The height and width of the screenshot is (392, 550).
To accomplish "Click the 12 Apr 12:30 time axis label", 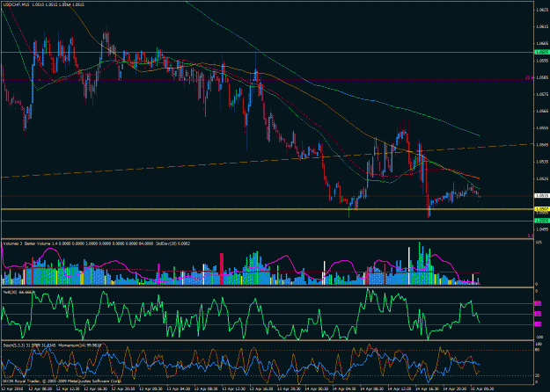I will coord(68,388).
